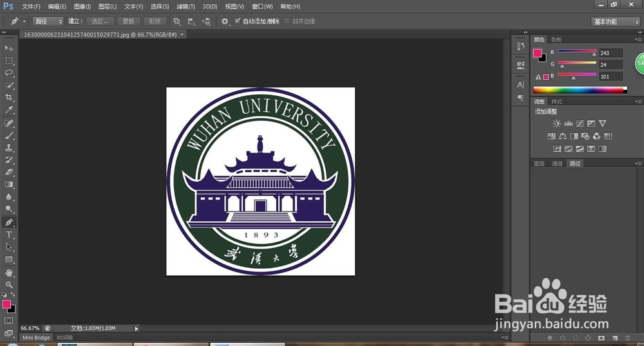Add a Channel Mixer adjustment

596,136
